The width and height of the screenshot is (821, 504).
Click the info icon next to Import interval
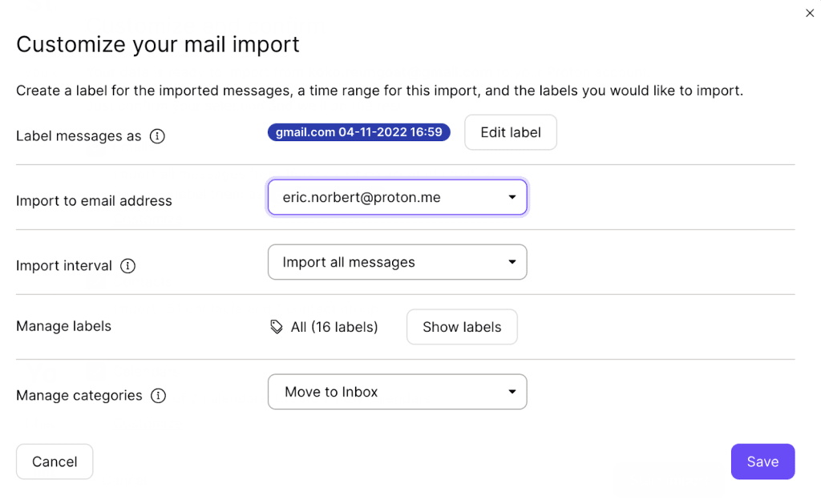(127, 266)
